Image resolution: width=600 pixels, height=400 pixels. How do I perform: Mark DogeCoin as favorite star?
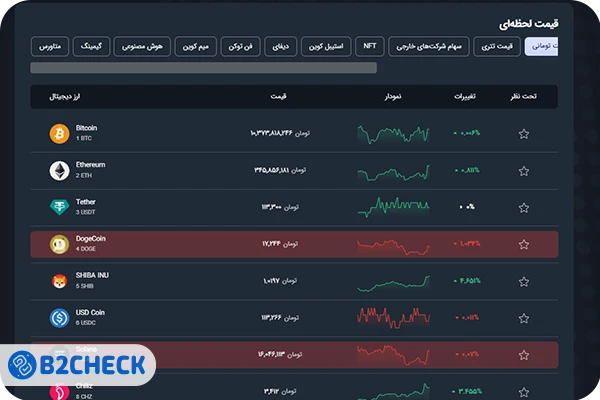pyautogui.click(x=524, y=244)
